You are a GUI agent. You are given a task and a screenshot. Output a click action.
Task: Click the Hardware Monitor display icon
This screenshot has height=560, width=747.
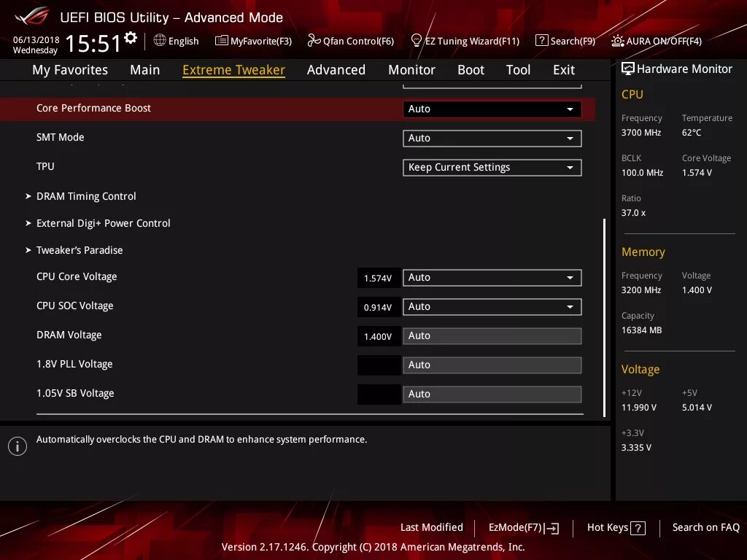point(628,69)
